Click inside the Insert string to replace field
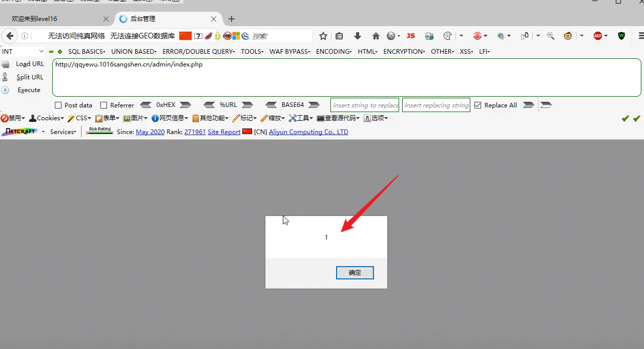 (364, 105)
